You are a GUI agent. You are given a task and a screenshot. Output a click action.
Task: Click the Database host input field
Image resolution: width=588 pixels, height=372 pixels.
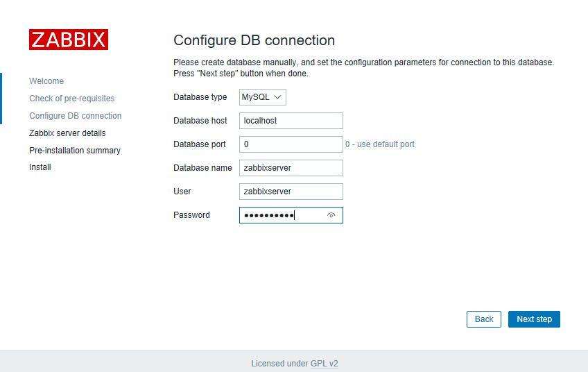(291, 121)
